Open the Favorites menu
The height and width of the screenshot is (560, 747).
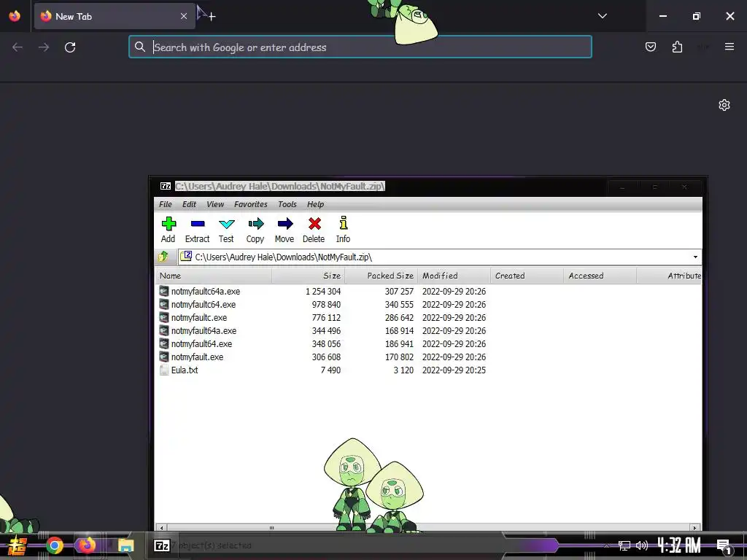tap(251, 204)
